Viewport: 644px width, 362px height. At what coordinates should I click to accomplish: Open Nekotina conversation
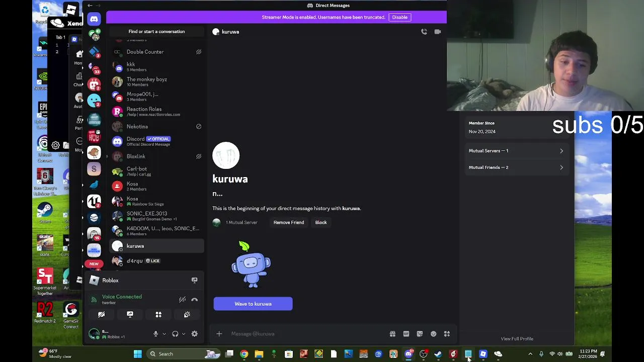tap(156, 127)
